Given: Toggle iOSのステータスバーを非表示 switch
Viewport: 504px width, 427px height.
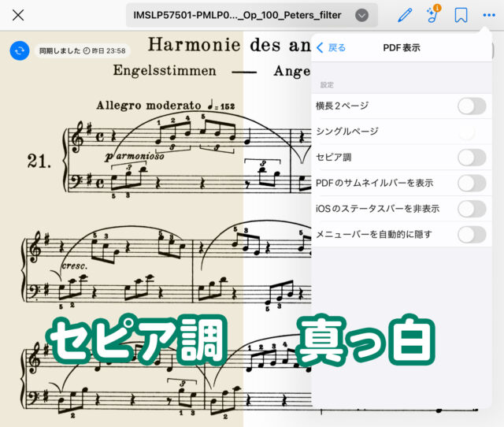Looking at the screenshot, I should 472,209.
